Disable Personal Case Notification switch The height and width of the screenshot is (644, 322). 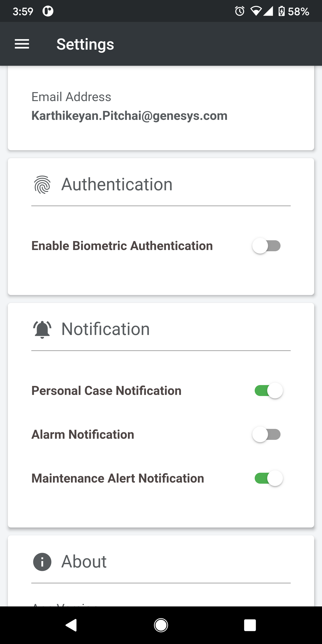pos(269,390)
